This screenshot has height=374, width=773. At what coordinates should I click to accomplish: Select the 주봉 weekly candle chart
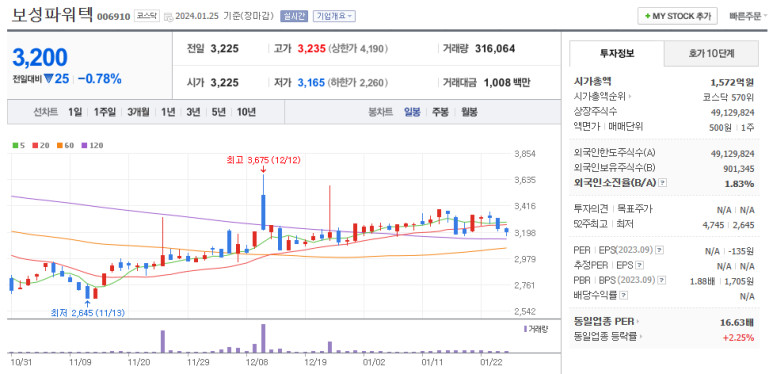[x=440, y=112]
